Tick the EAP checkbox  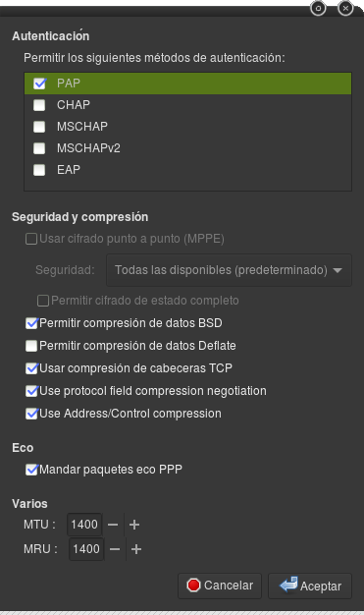click(39, 170)
